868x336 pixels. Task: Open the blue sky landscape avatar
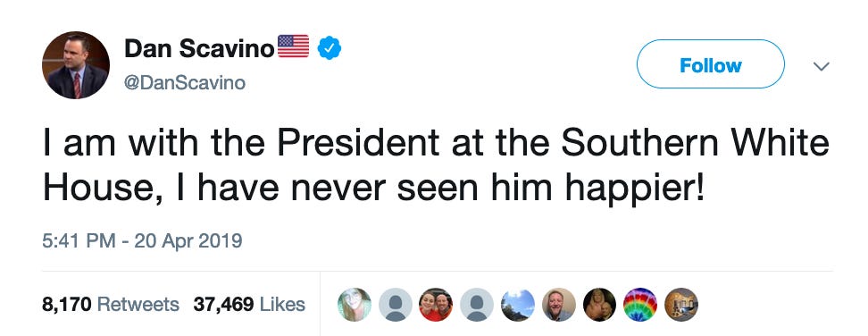point(518,305)
